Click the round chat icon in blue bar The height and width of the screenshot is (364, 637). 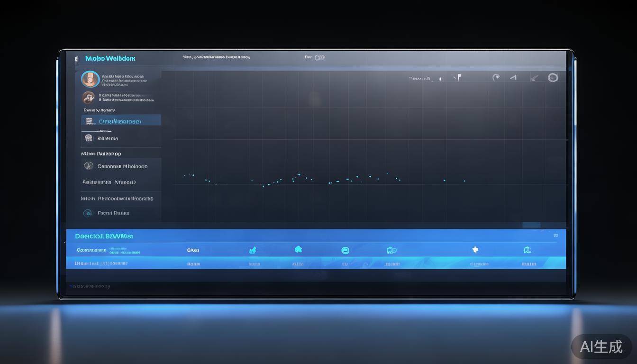(x=345, y=250)
